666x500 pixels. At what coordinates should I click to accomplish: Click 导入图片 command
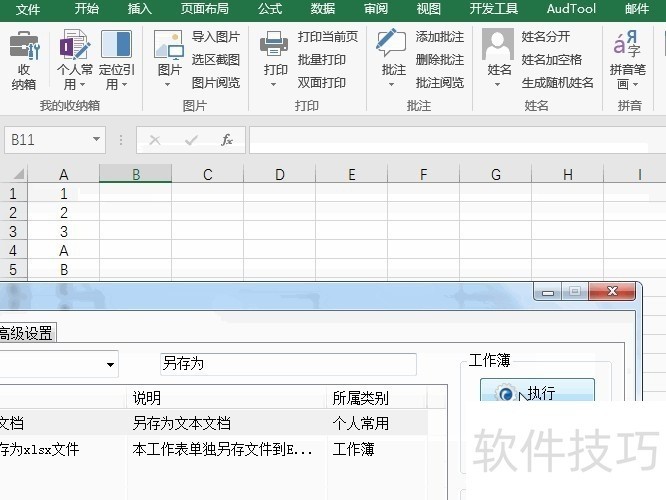(216, 37)
